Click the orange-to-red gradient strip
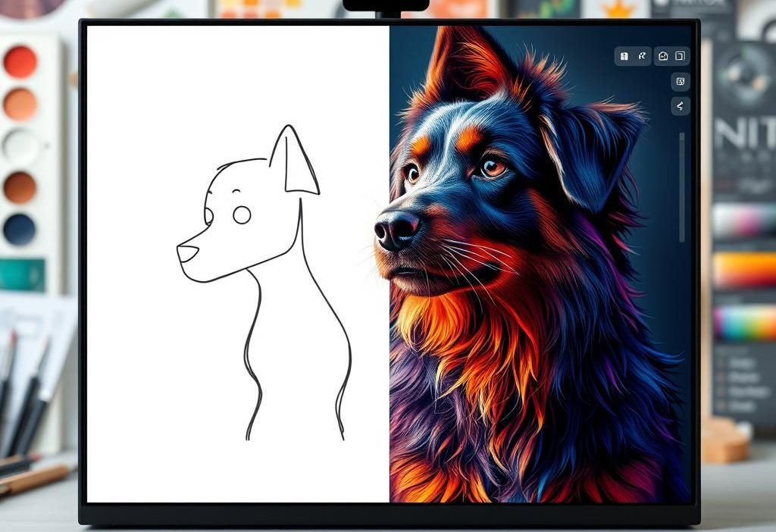This screenshot has width=776, height=532. pyautogui.click(x=745, y=269)
